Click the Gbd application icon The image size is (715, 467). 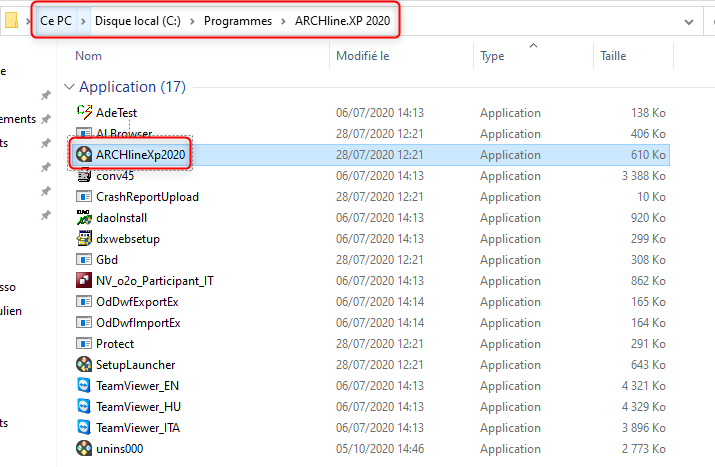[84, 259]
